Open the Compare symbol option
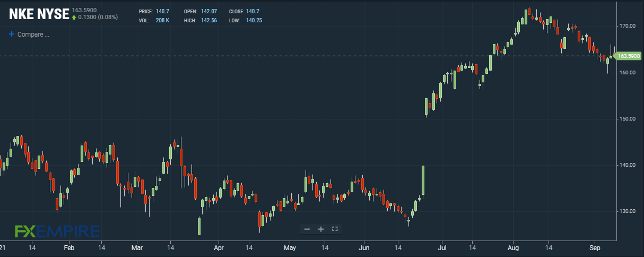The height and width of the screenshot is (257, 644). (x=29, y=35)
